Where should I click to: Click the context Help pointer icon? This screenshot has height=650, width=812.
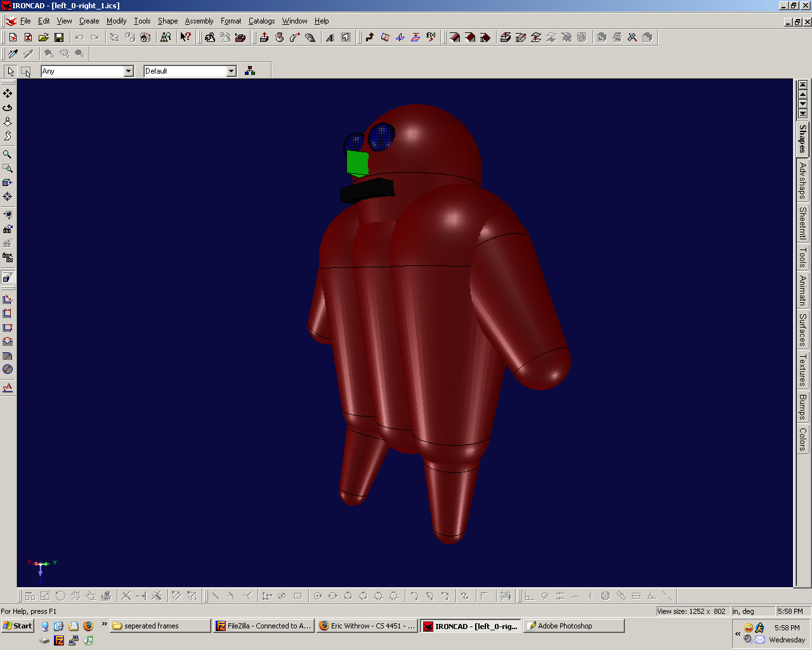[x=185, y=37]
